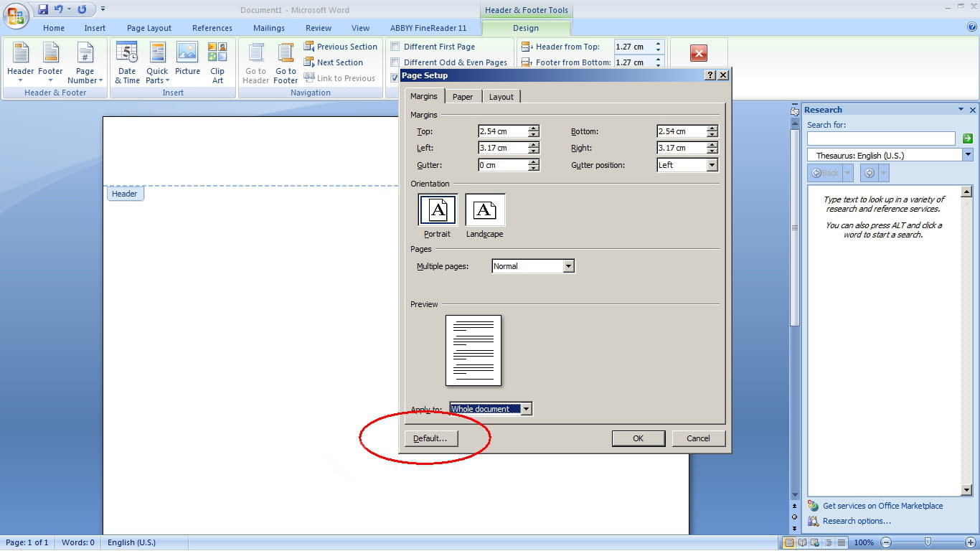The width and height of the screenshot is (980, 551).
Task: Open the Page Number menu
Action: tap(85, 62)
